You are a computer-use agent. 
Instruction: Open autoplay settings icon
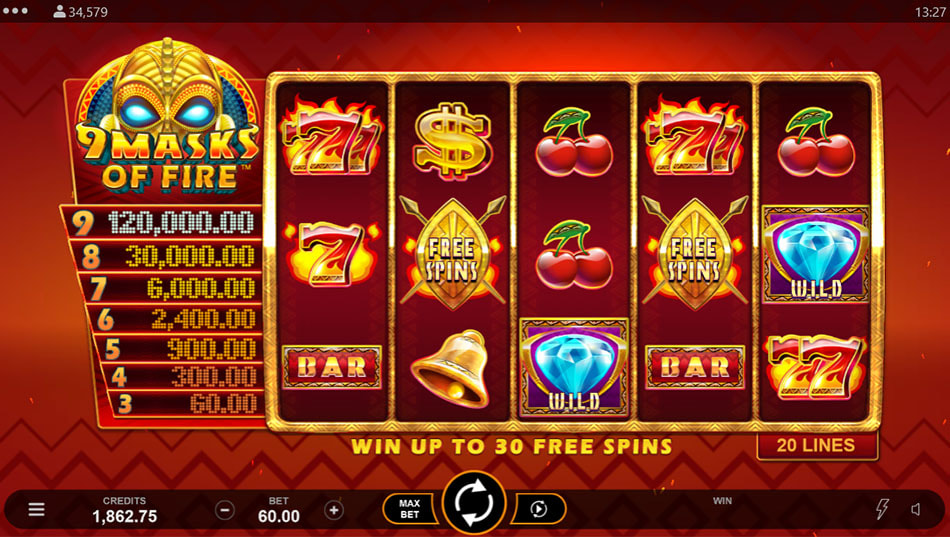tap(539, 509)
